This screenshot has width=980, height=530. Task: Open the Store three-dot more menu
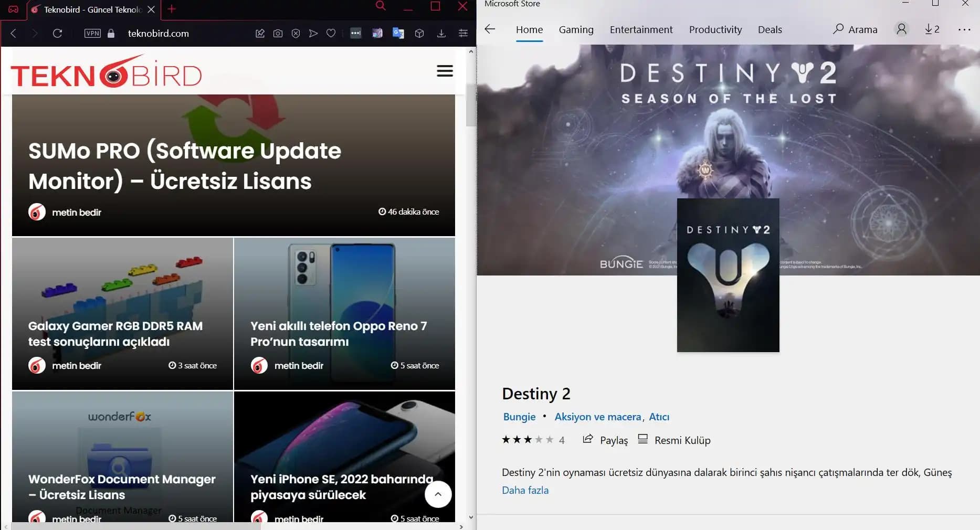(964, 29)
